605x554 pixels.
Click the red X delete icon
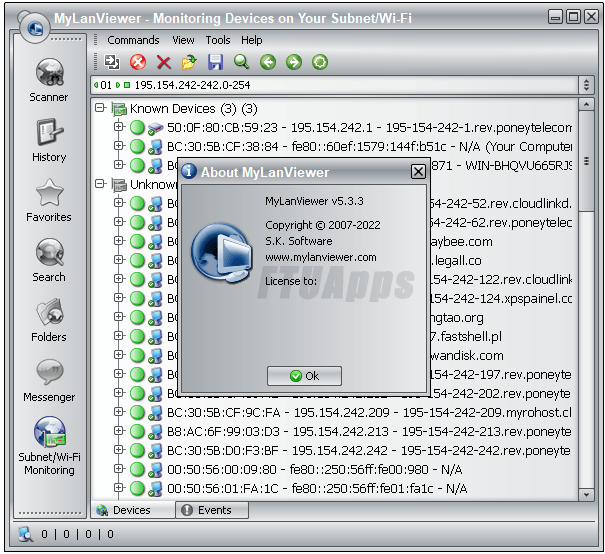click(x=164, y=62)
